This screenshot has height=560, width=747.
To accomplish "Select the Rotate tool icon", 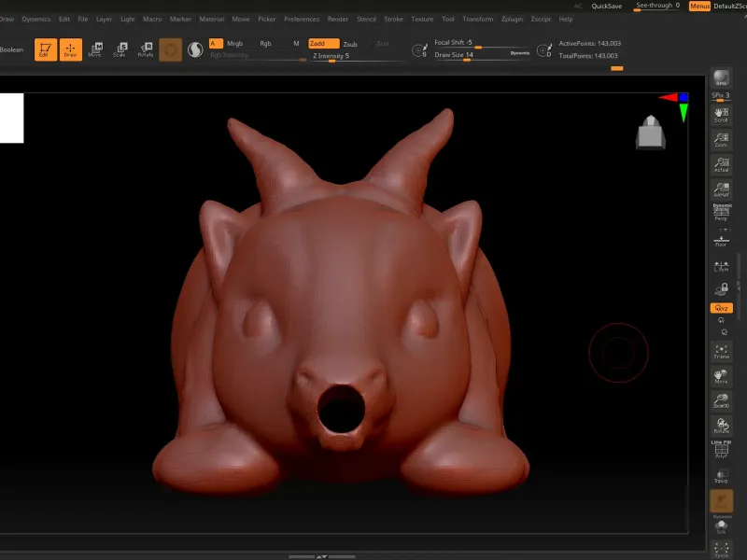I will (x=146, y=49).
